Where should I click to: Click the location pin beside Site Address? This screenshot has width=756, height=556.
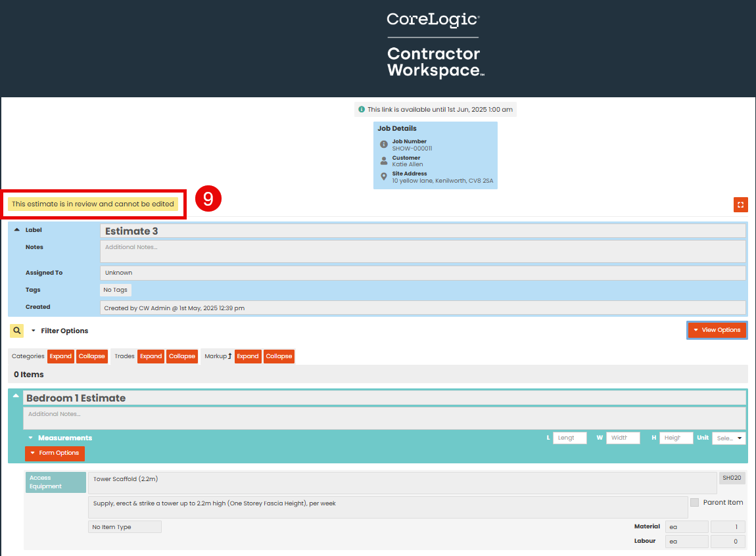tap(384, 177)
